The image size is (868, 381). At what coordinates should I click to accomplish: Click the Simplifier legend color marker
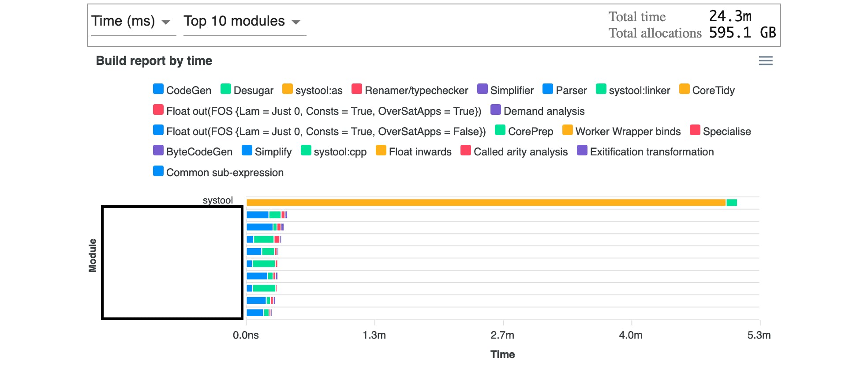pos(483,89)
